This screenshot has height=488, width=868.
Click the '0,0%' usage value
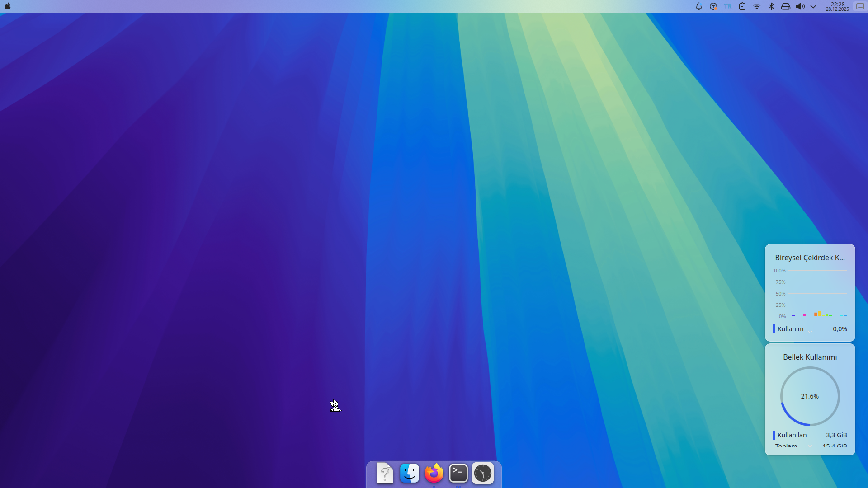coord(840,329)
